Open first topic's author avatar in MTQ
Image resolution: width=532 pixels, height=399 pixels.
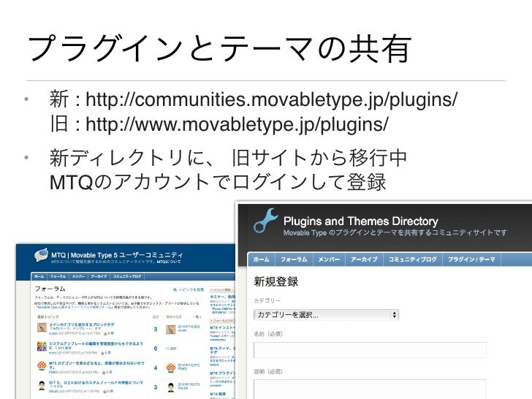click(42, 327)
